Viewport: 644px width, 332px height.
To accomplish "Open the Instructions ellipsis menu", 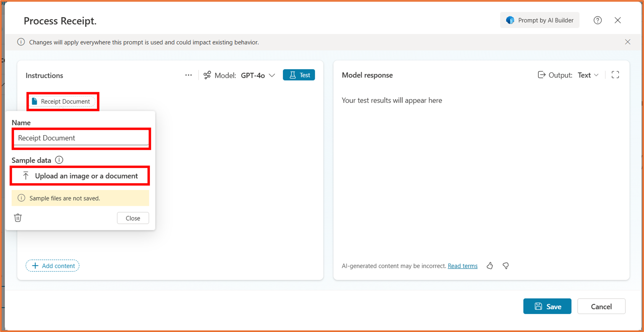I will (x=188, y=75).
